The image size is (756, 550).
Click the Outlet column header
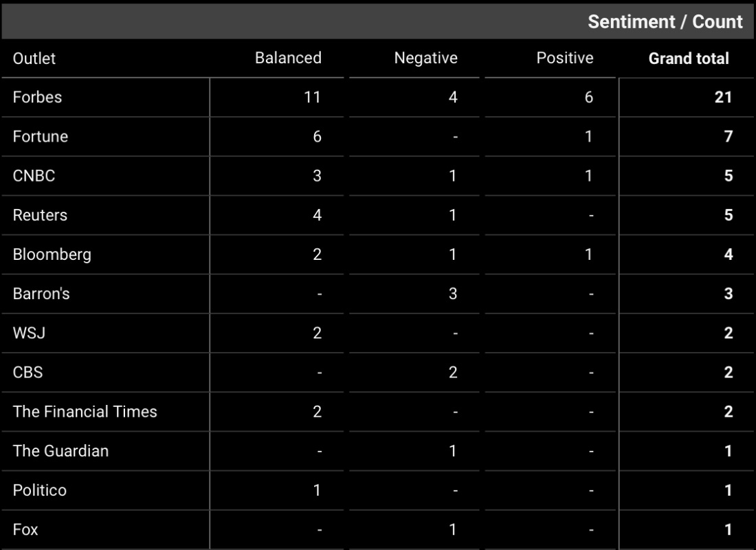tap(34, 58)
